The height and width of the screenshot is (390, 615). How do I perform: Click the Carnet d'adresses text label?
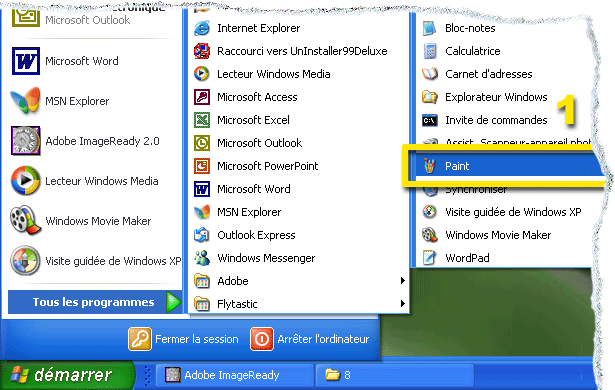(x=489, y=74)
